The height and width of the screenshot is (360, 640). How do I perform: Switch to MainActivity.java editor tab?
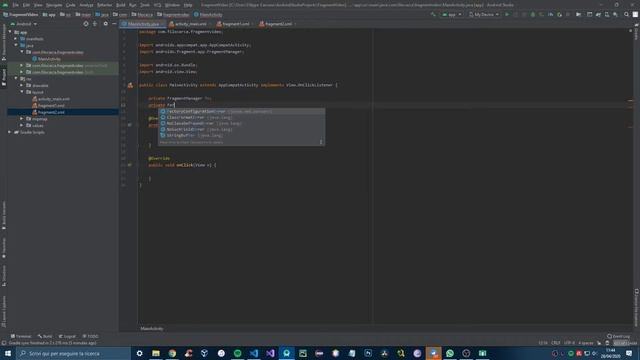pos(142,24)
